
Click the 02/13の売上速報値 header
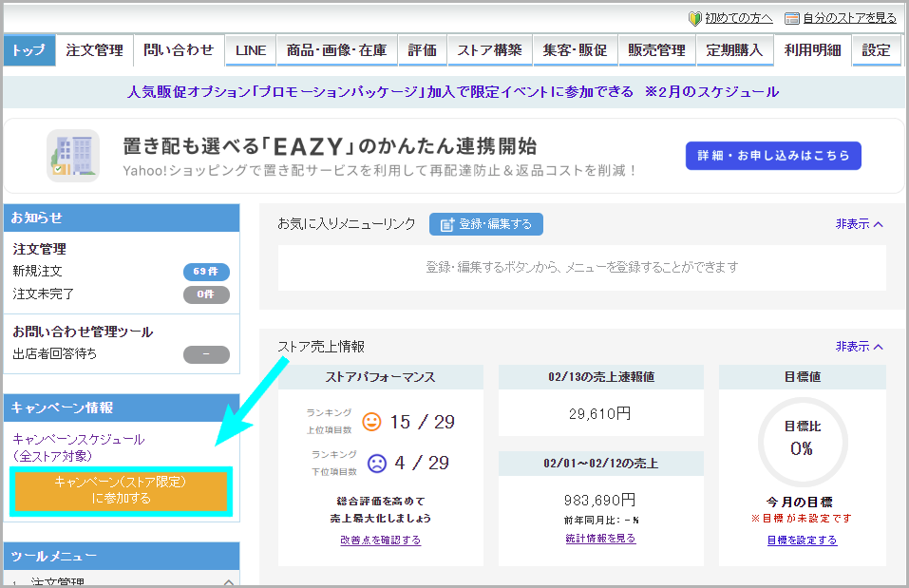tap(601, 377)
